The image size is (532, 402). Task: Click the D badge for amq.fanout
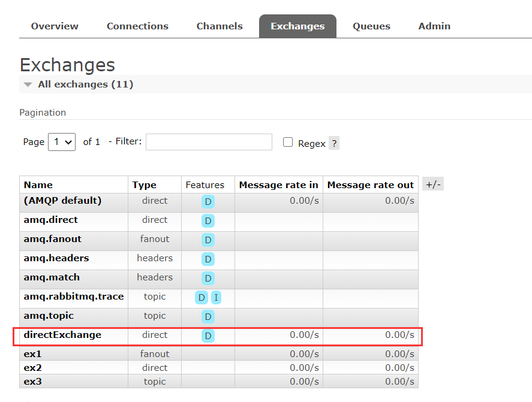208,240
